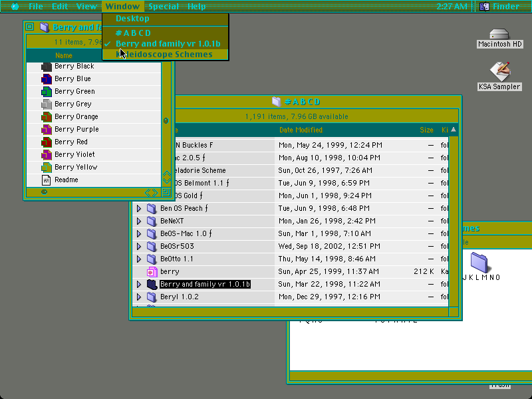Reverse sort order arrow in # A B C D
Viewport: 532px width, 399px height.
click(454, 130)
